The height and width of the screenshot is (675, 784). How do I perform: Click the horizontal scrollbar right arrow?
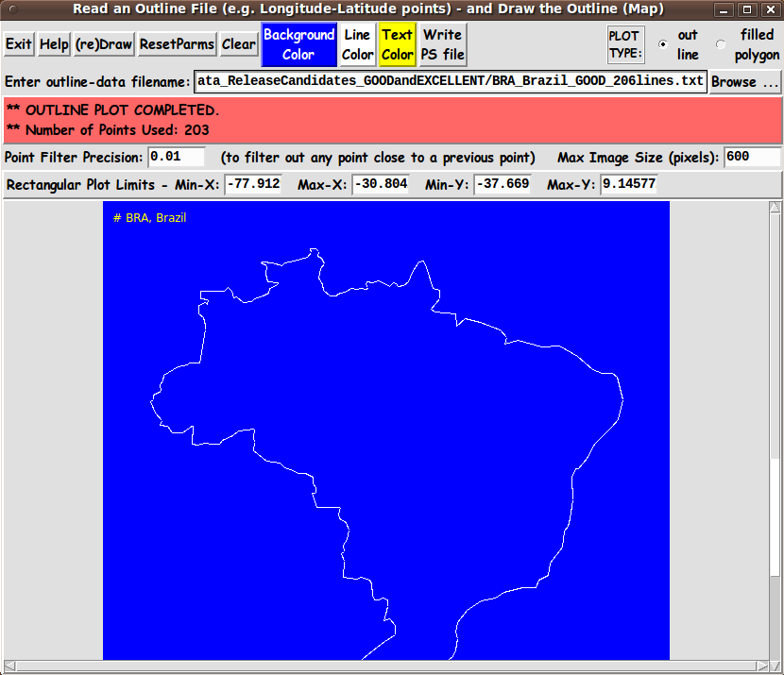[762, 667]
